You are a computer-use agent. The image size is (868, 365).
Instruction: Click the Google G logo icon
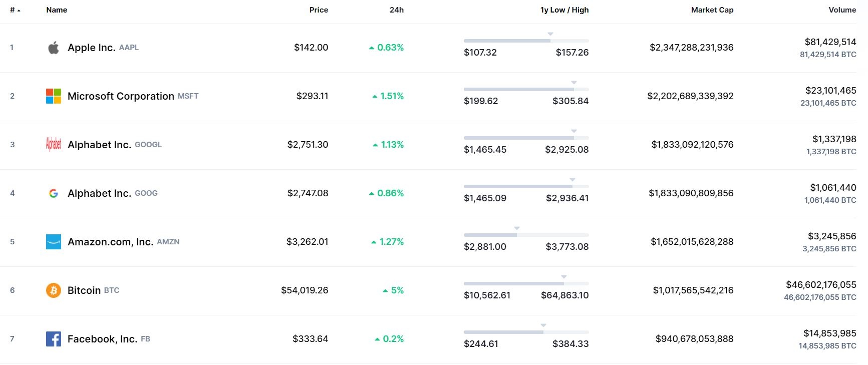point(54,193)
